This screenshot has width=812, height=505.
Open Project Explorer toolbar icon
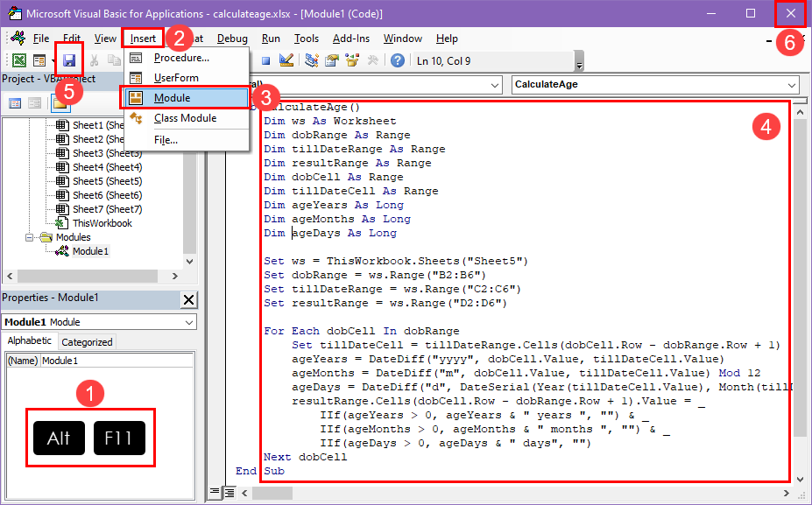click(x=311, y=60)
